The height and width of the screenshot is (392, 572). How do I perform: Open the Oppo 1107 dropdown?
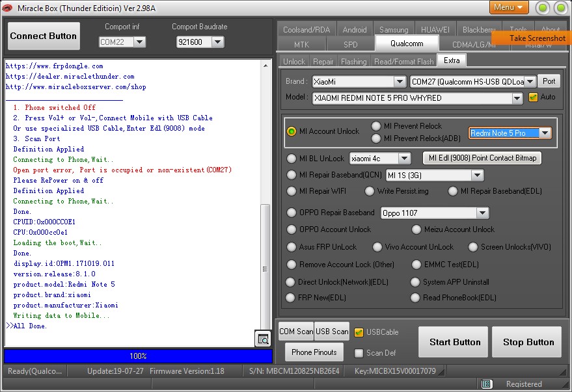point(482,213)
